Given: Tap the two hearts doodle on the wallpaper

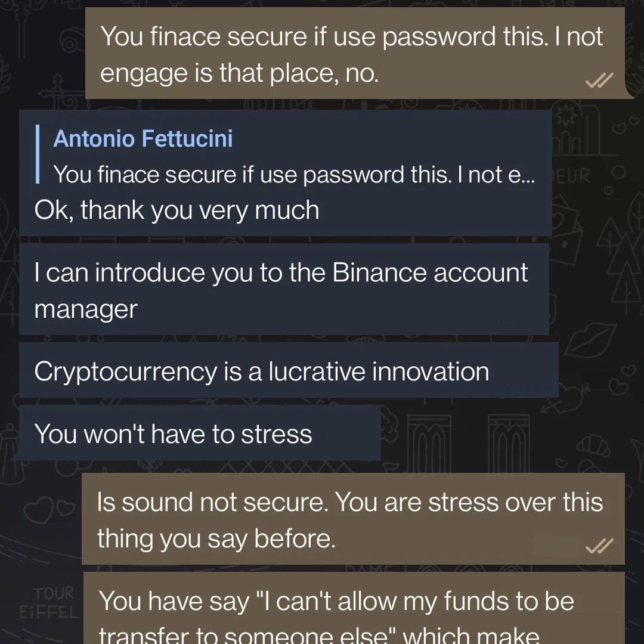Looking at the screenshot, I should click(49, 509).
